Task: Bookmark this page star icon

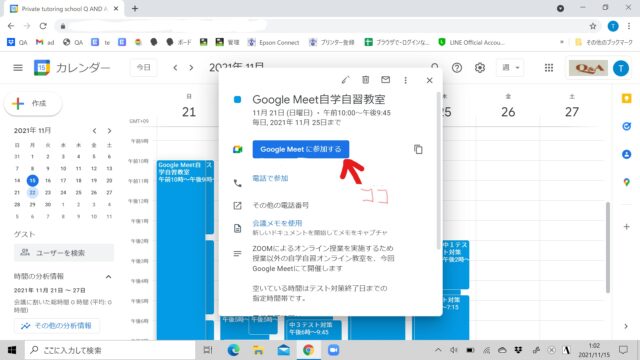Action: pyautogui.click(x=593, y=26)
